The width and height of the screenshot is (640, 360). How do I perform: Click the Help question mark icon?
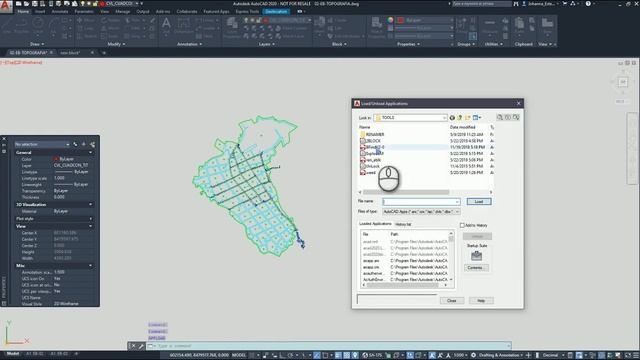(x=588, y=4)
